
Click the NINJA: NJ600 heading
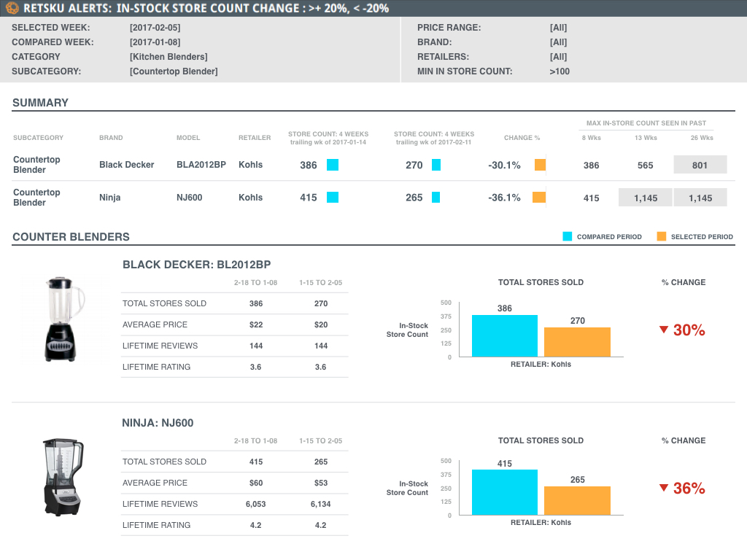(x=158, y=423)
